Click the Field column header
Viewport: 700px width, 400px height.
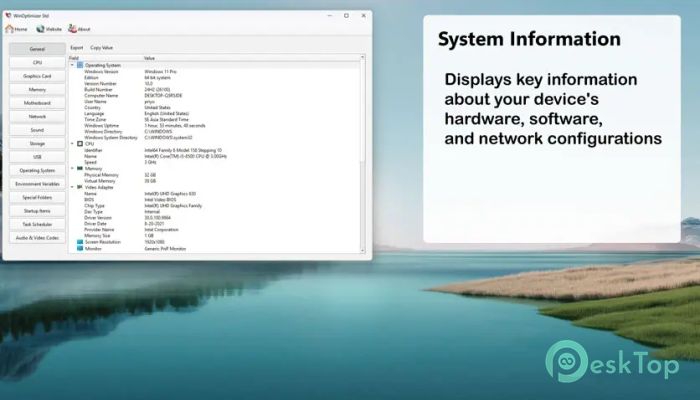[x=106, y=58]
